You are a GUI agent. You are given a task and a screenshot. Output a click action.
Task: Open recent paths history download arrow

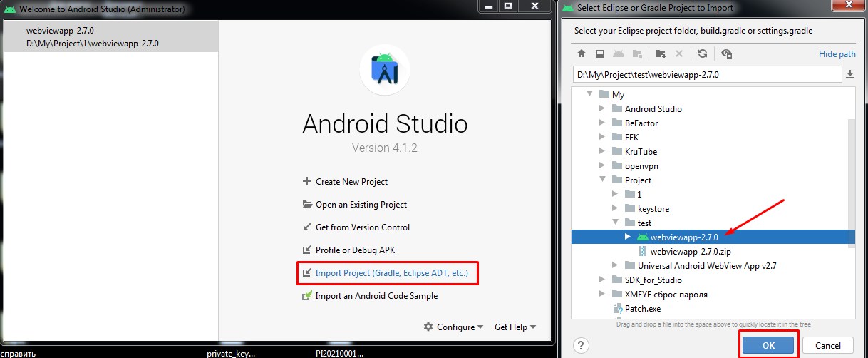click(850, 74)
